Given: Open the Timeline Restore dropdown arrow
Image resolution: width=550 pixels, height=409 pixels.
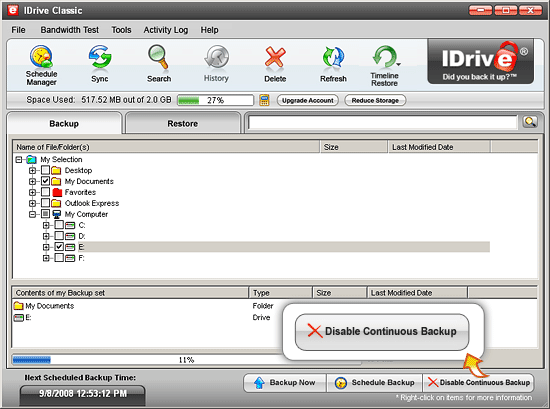Looking at the screenshot, I should [398, 65].
